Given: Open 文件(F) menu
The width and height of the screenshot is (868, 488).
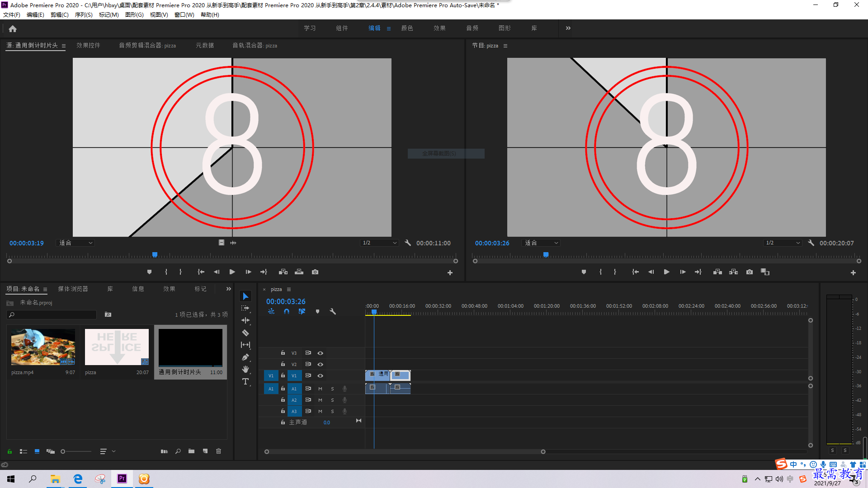Looking at the screenshot, I should tap(12, 15).
